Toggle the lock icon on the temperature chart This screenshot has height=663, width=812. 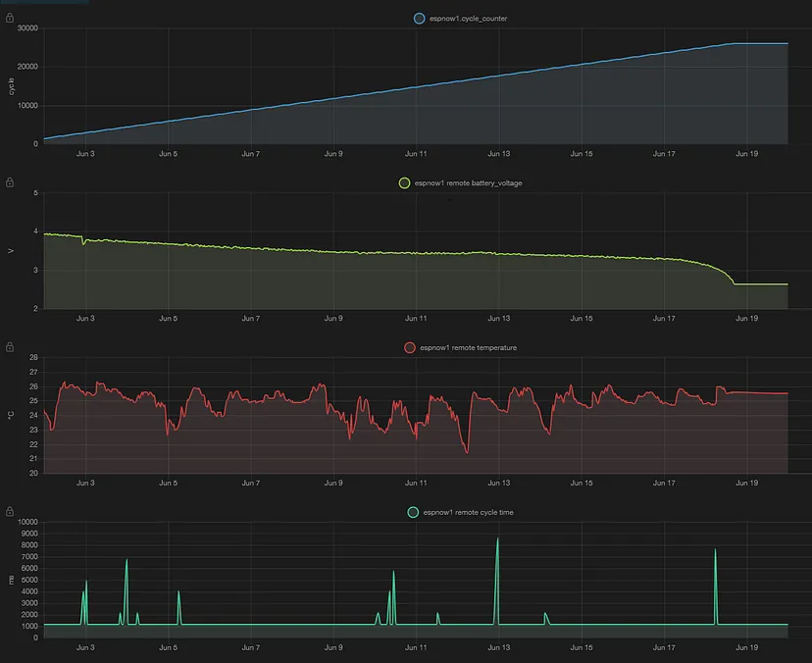(10, 347)
